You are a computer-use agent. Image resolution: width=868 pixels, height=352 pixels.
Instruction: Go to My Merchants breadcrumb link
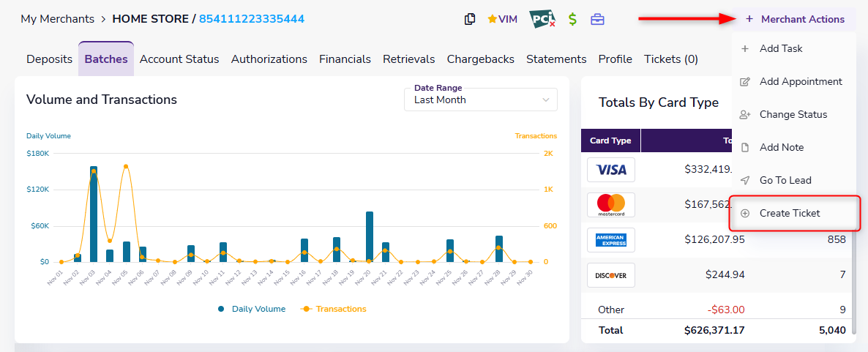coord(57,19)
